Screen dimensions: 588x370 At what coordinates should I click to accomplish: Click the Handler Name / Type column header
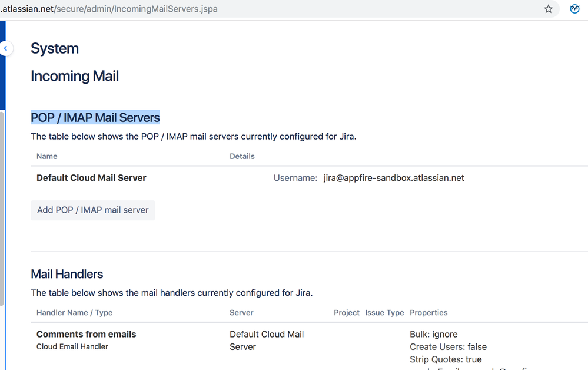click(74, 313)
